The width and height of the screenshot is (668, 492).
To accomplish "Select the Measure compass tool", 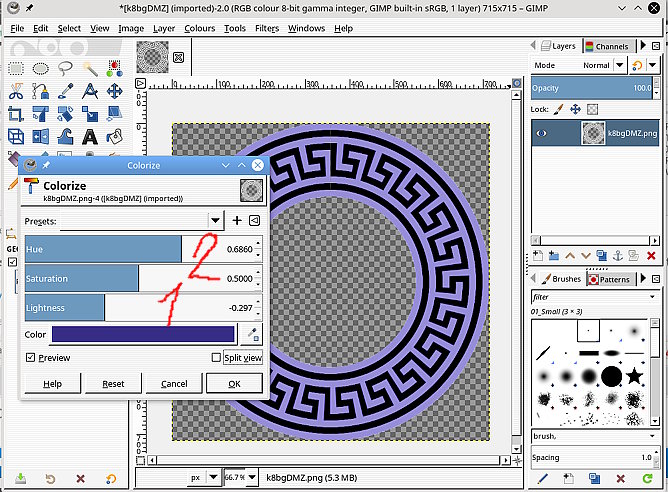I will click(x=90, y=91).
